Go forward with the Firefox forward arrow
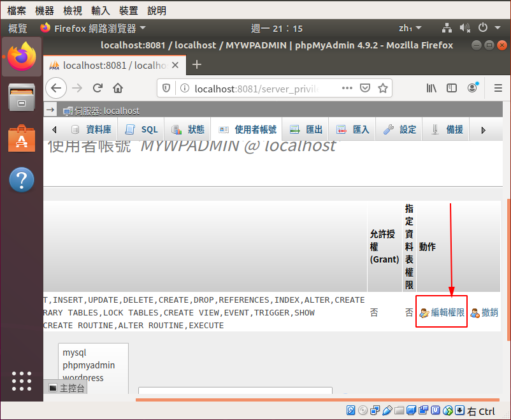Viewport: 511px width, 420px height. pyautogui.click(x=77, y=88)
